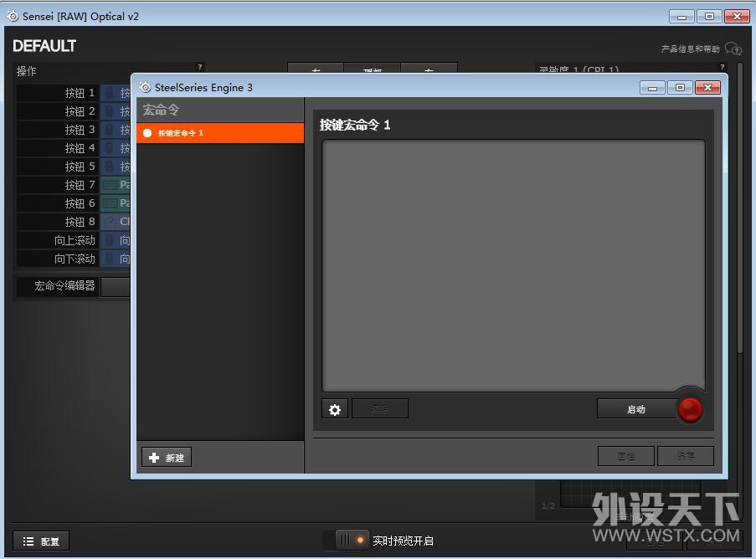
Task: Click the 宏命令 sidebar heading
Action: tap(161, 110)
